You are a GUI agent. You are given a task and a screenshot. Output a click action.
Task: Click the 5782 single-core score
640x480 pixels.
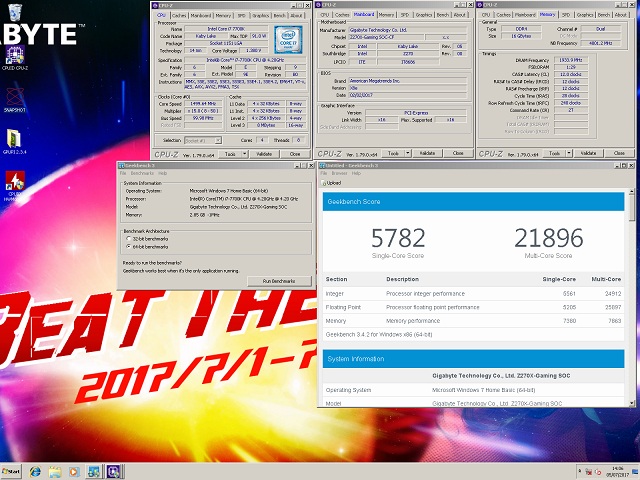coord(398,238)
